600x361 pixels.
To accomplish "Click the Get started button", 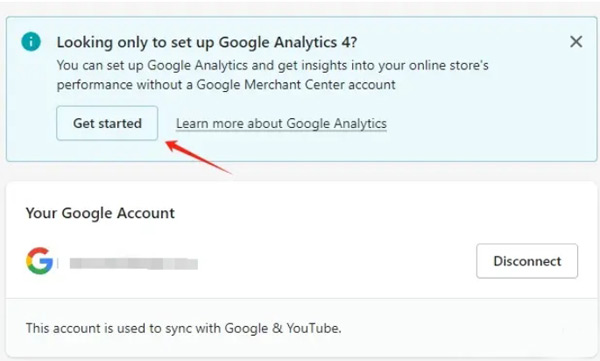I will coord(107,123).
